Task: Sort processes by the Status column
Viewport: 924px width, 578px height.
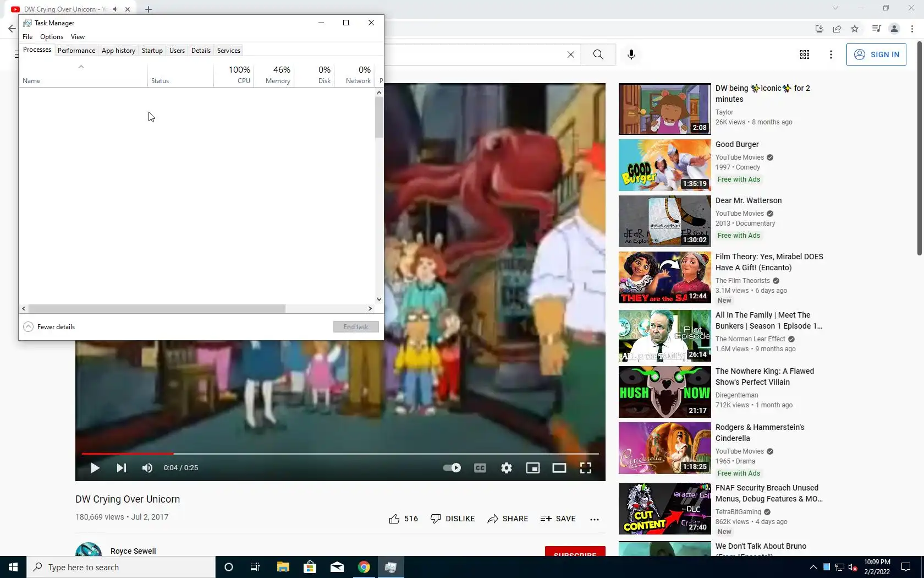Action: [x=180, y=75]
